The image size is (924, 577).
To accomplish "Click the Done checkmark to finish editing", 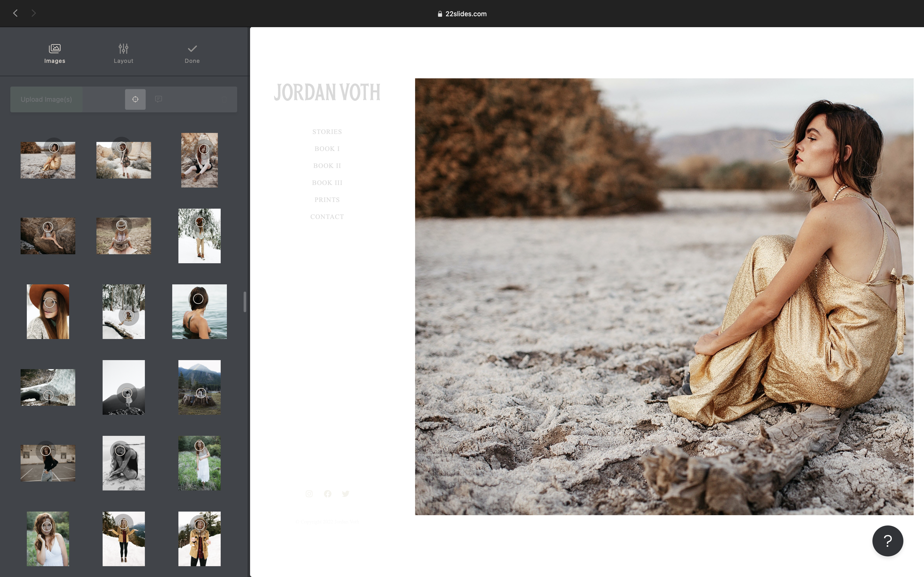I will [x=192, y=52].
